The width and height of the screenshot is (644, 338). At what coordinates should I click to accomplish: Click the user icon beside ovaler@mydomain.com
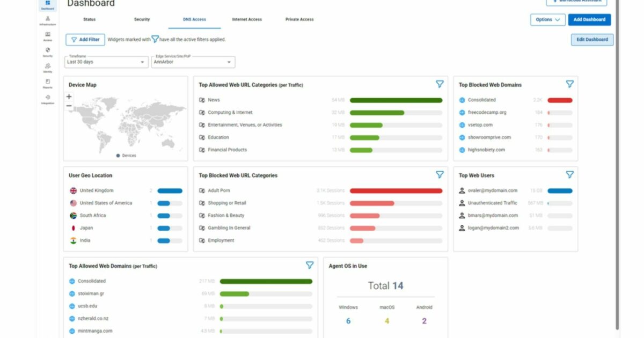[x=462, y=190]
